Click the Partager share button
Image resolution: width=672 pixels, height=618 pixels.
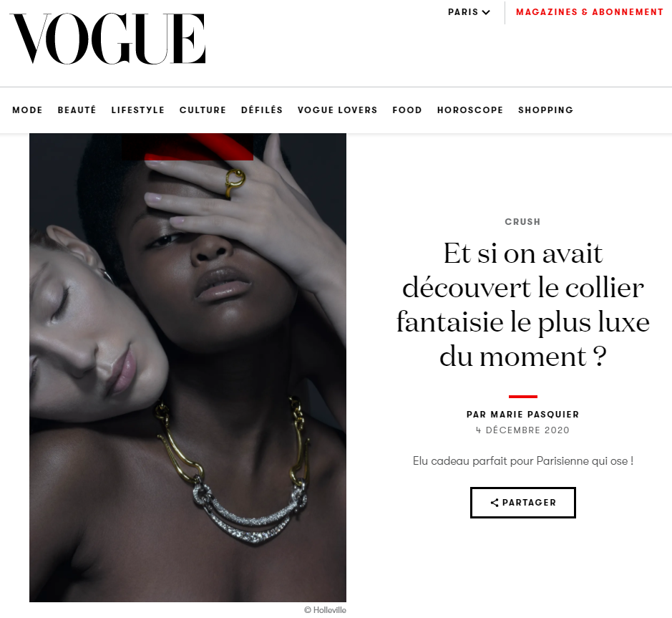(523, 503)
